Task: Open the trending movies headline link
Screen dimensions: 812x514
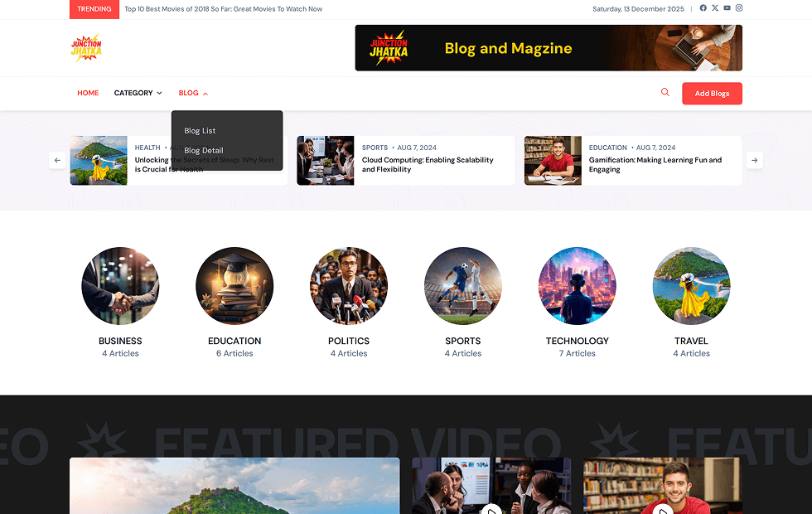Action: [x=223, y=9]
